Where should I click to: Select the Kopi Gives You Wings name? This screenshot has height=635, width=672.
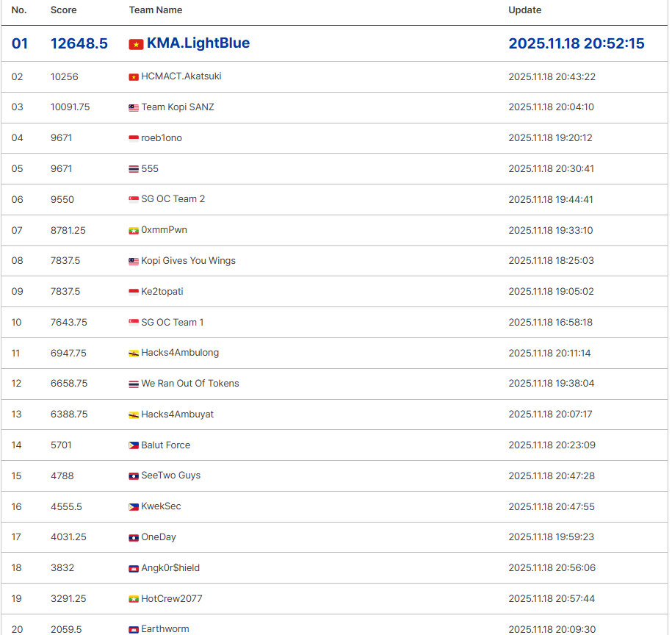coord(188,261)
